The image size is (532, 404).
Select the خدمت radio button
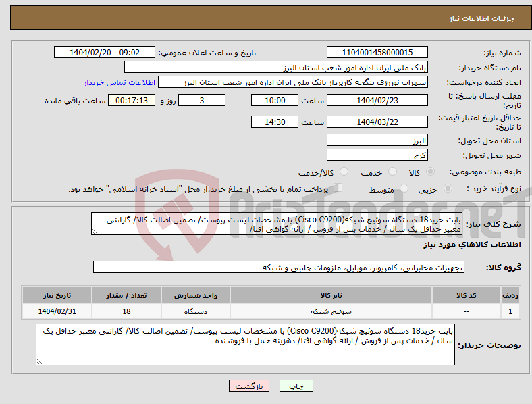pyautogui.click(x=392, y=172)
